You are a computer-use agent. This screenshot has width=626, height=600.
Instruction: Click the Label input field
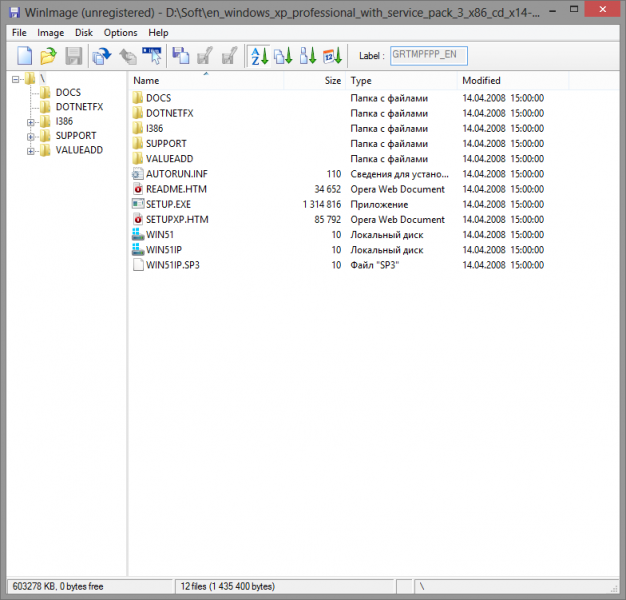(428, 55)
